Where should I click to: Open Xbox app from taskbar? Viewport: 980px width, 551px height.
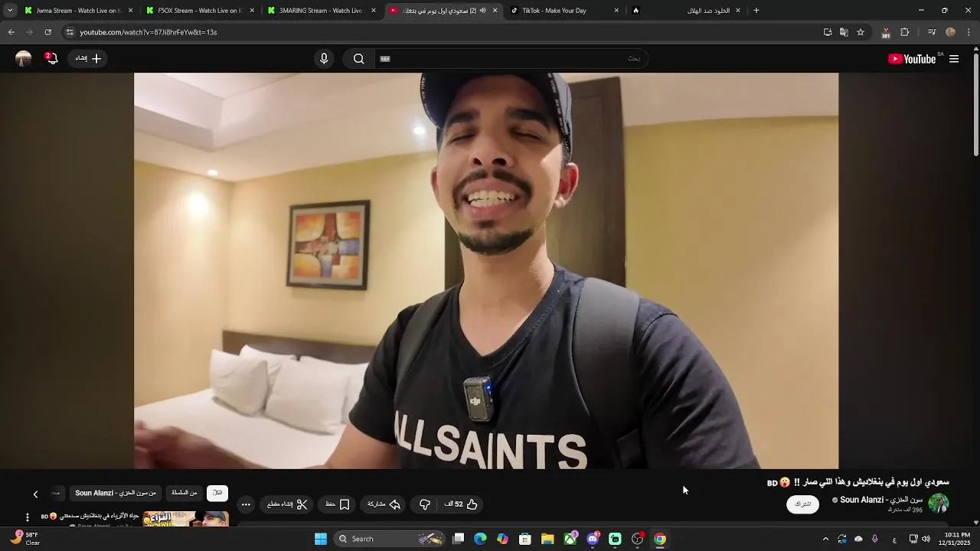click(570, 539)
